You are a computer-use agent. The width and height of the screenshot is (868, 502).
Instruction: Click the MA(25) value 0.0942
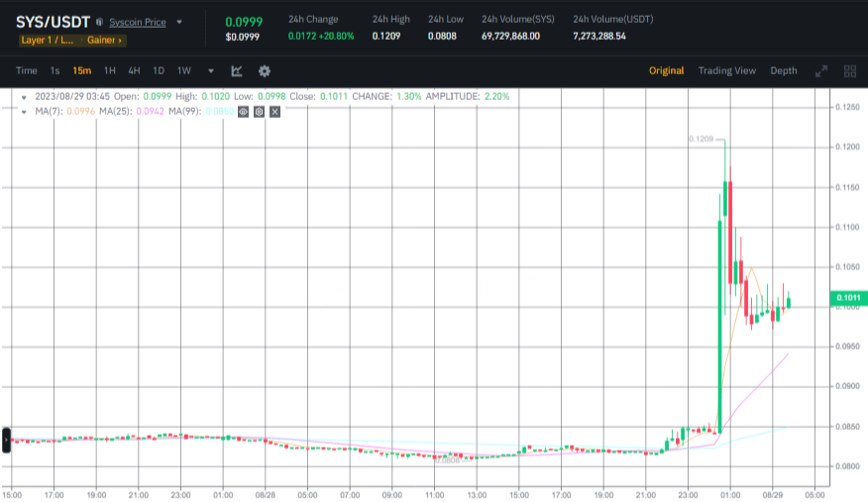click(150, 111)
